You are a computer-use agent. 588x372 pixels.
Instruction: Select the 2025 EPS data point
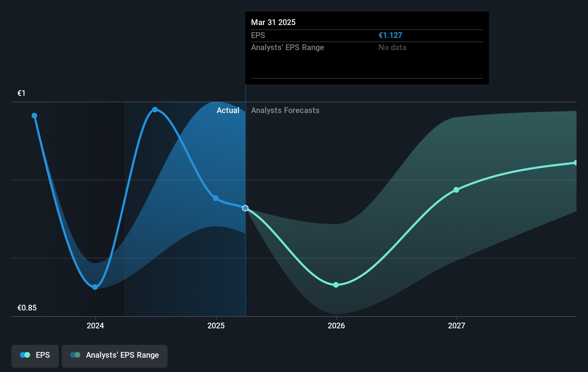(216, 198)
